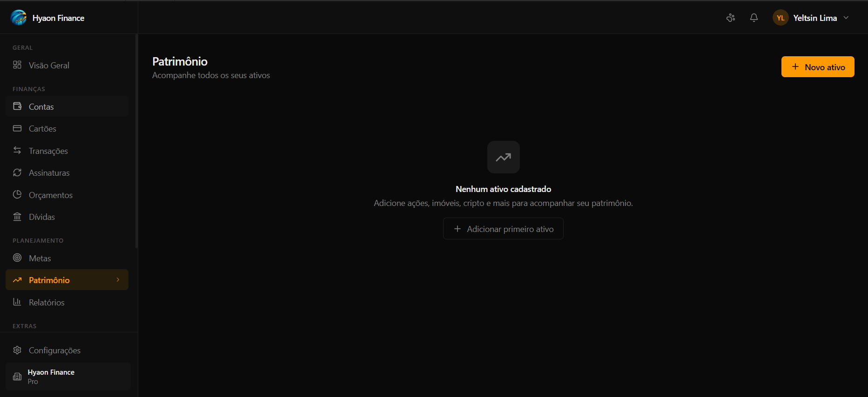Click the Orçamentos pie chart icon
This screenshot has height=397, width=868.
click(17, 195)
